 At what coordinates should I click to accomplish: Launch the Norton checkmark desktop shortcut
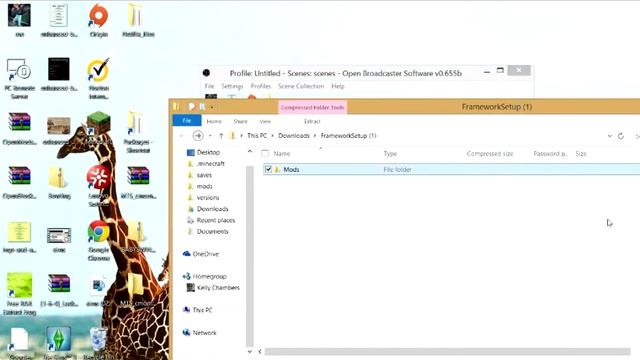(98, 78)
